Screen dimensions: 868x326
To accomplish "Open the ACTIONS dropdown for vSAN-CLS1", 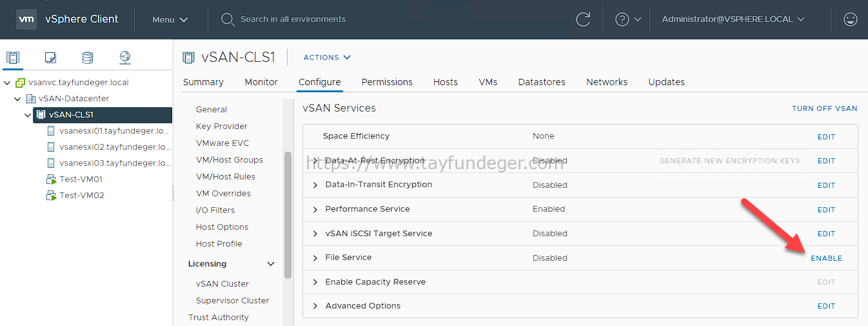I will click(327, 57).
